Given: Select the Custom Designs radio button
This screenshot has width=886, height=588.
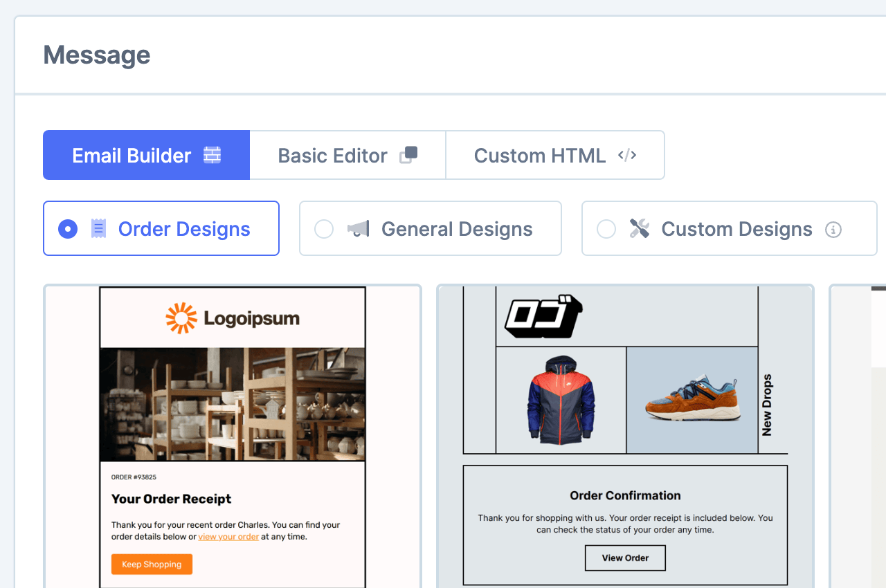Looking at the screenshot, I should (x=606, y=229).
